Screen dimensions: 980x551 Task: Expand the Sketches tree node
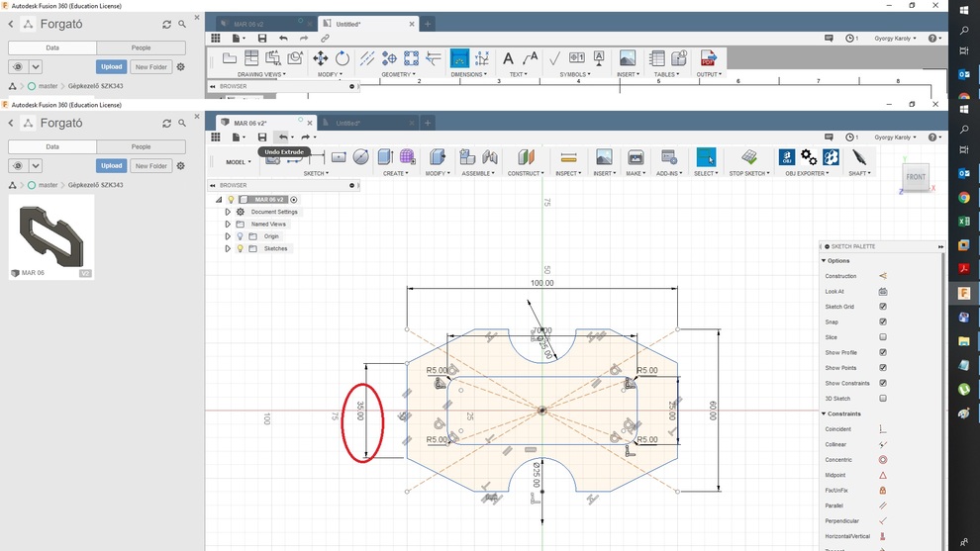(228, 248)
